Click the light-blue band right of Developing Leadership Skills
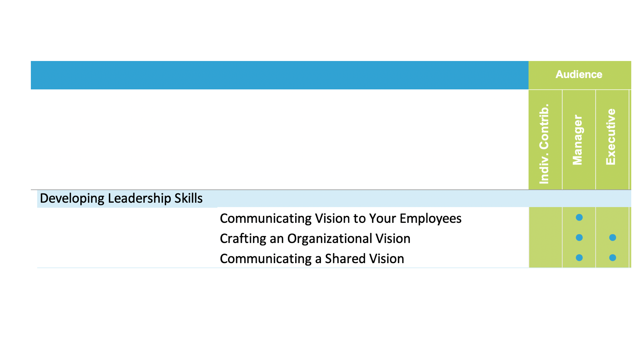Viewport: 644px width, 362px height. 424,198
